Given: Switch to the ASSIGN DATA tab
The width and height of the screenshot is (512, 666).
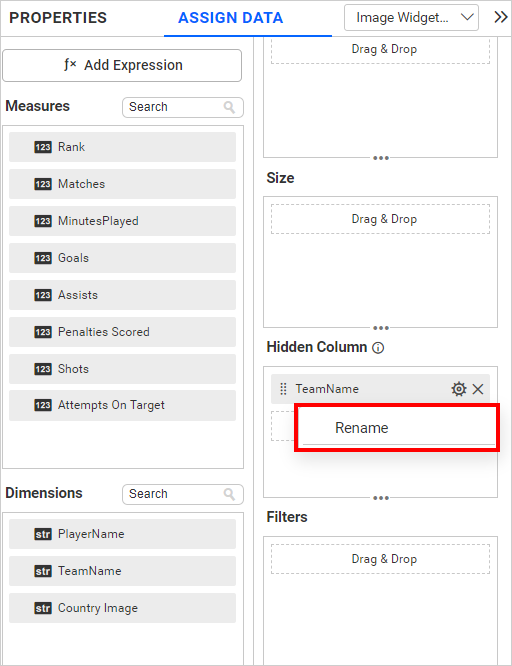Looking at the screenshot, I should (231, 18).
